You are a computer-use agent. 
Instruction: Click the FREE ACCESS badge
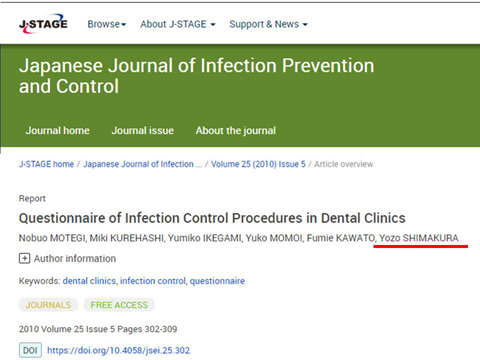119,305
